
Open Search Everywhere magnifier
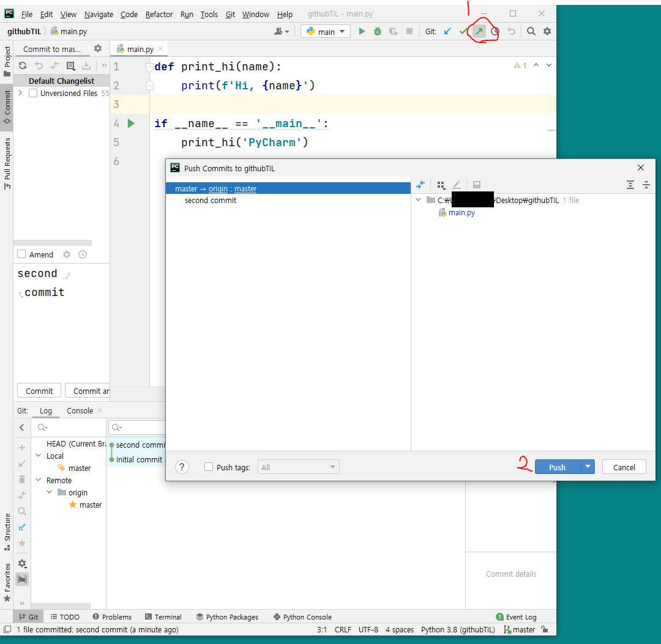pos(531,31)
